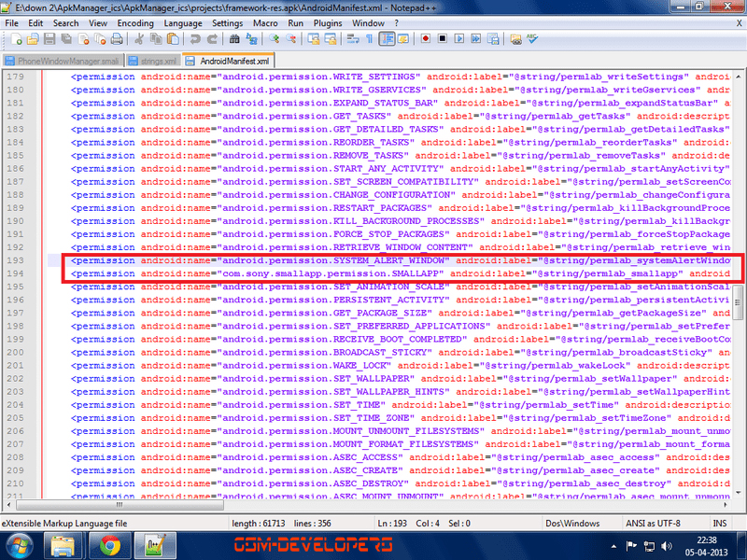
Task: Zoom out with the magnifier minus icon
Action: pos(290,39)
